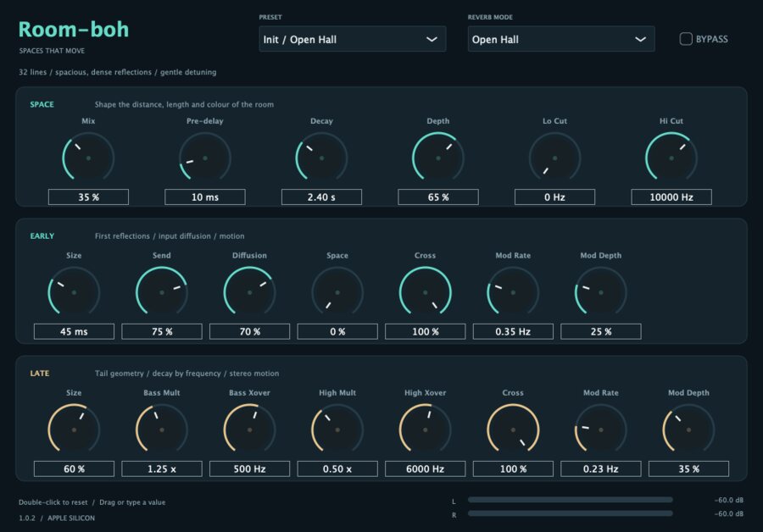This screenshot has width=763, height=532.
Task: Click the Bass Xover knob
Action: click(x=249, y=429)
